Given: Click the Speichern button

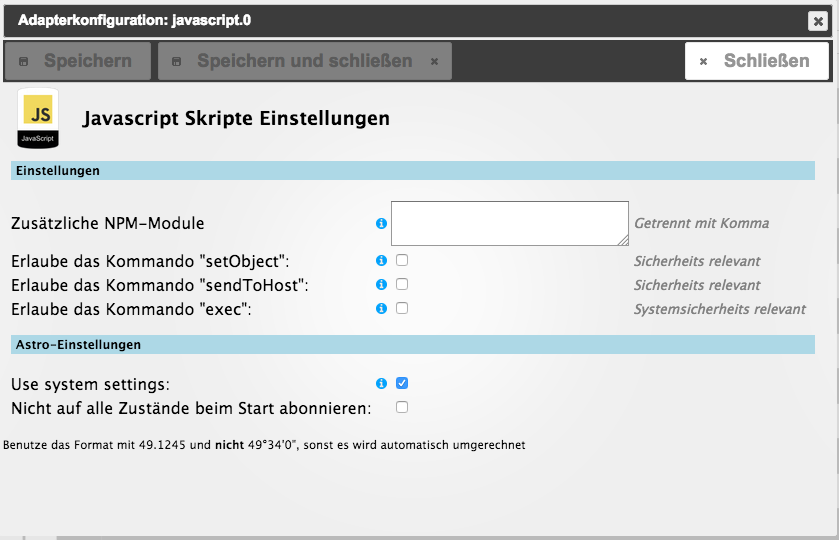Looking at the screenshot, I should (78, 61).
